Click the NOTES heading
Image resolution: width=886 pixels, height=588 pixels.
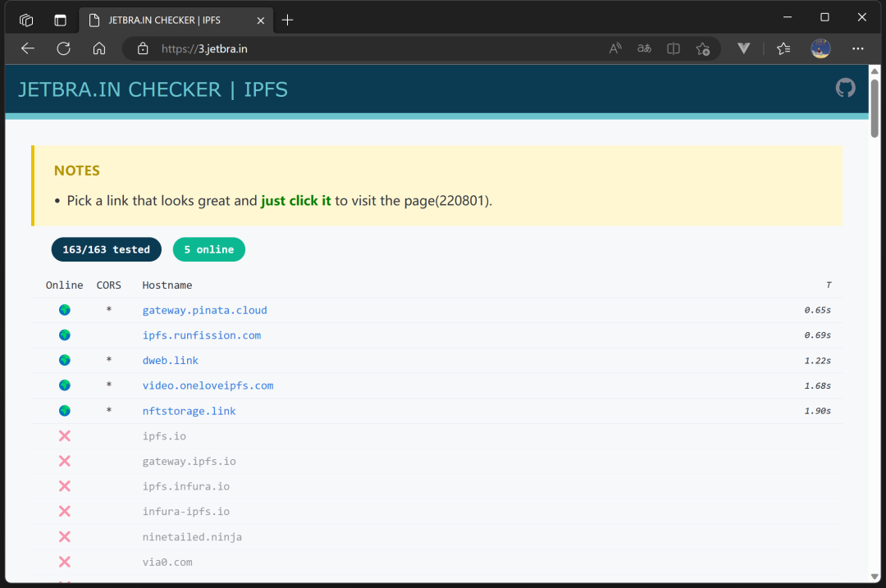[x=77, y=171]
